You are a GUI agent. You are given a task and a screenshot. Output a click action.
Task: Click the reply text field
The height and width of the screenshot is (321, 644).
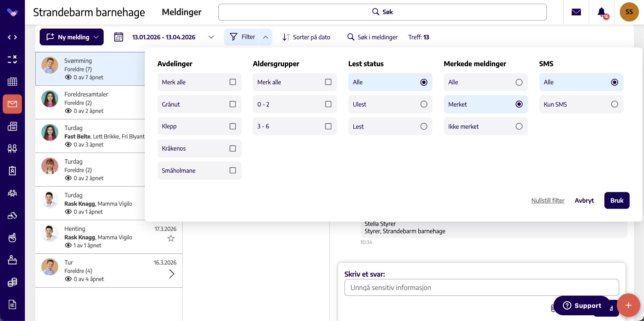point(481,287)
